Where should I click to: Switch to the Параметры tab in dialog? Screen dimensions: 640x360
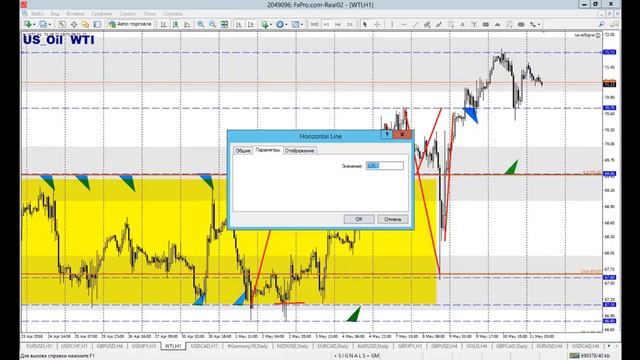268,150
